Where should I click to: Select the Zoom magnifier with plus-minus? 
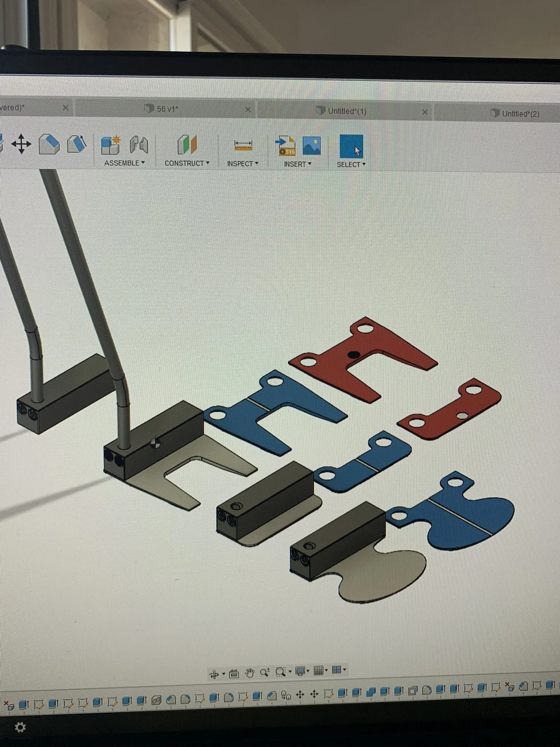coord(265,672)
